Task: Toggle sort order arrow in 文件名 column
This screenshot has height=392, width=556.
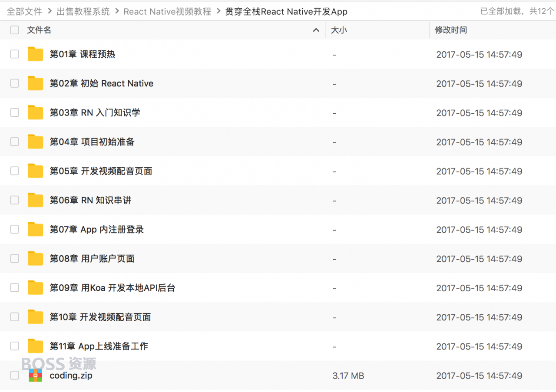Action: [316, 30]
